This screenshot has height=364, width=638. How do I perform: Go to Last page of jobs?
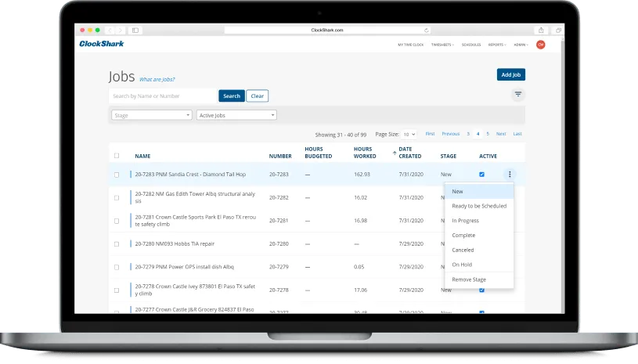point(517,134)
